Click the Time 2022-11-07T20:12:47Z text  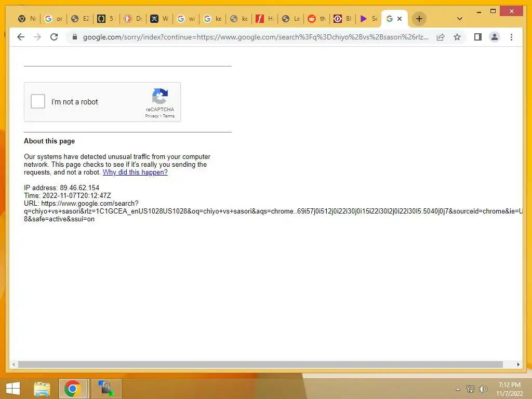coord(67,195)
